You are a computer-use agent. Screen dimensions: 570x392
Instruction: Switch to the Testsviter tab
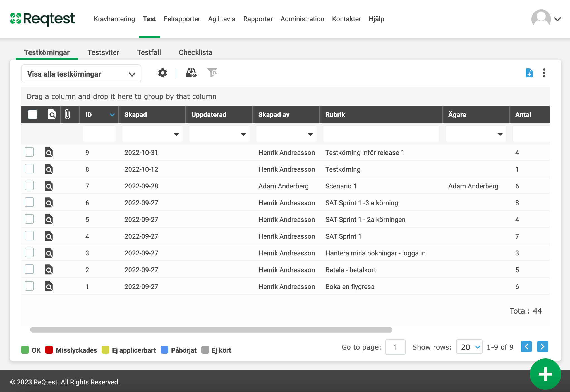(x=103, y=52)
